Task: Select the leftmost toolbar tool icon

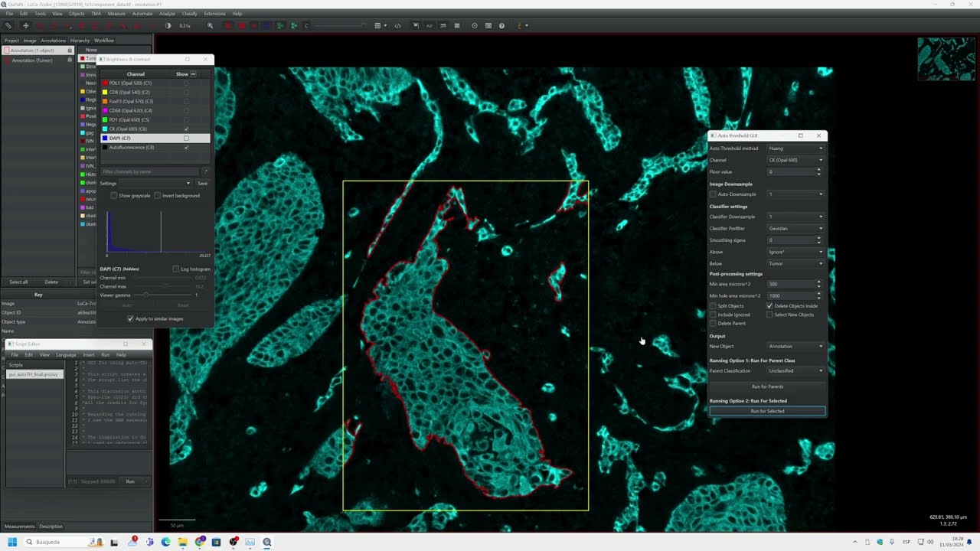Action: tap(8, 25)
